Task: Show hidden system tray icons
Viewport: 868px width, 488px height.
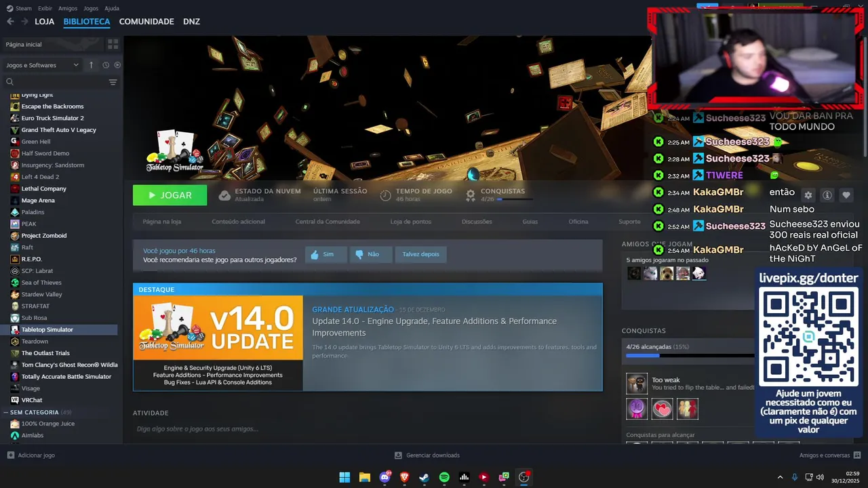Action: coord(780,477)
